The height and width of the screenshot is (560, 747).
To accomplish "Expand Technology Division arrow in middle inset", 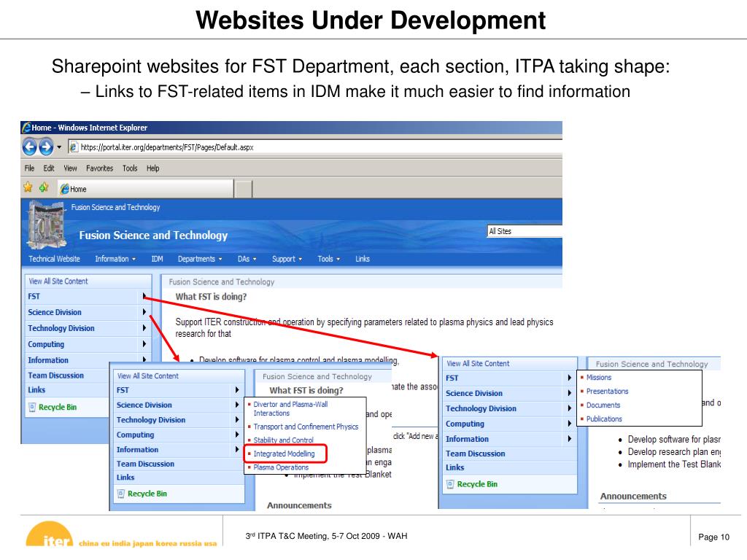I will 237,419.
